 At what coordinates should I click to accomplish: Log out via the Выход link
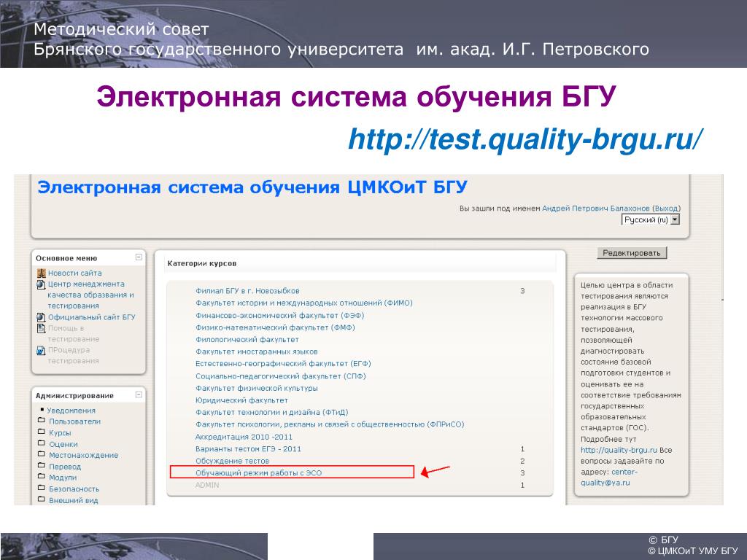point(666,209)
